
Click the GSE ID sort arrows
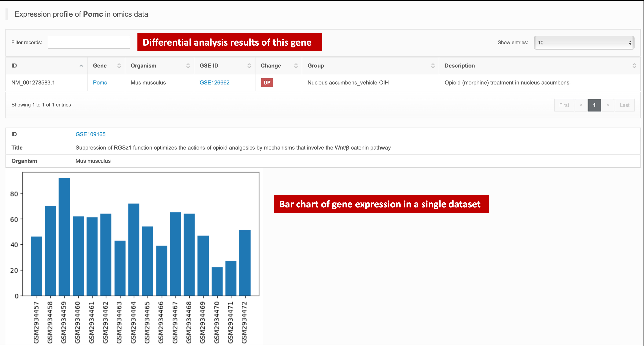(249, 66)
